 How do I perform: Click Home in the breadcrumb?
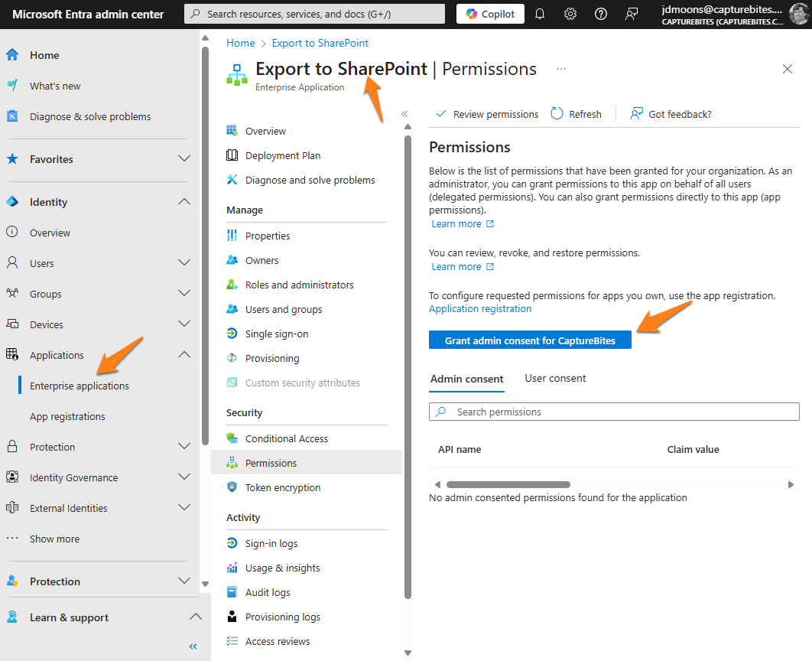(240, 43)
